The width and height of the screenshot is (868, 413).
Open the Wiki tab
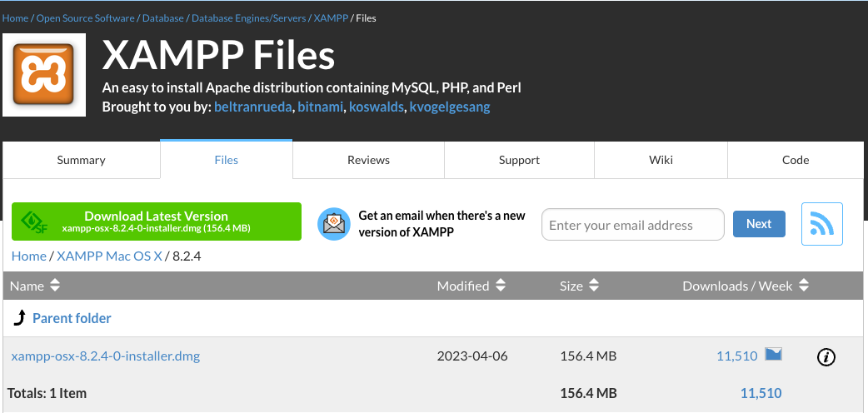[x=661, y=160]
